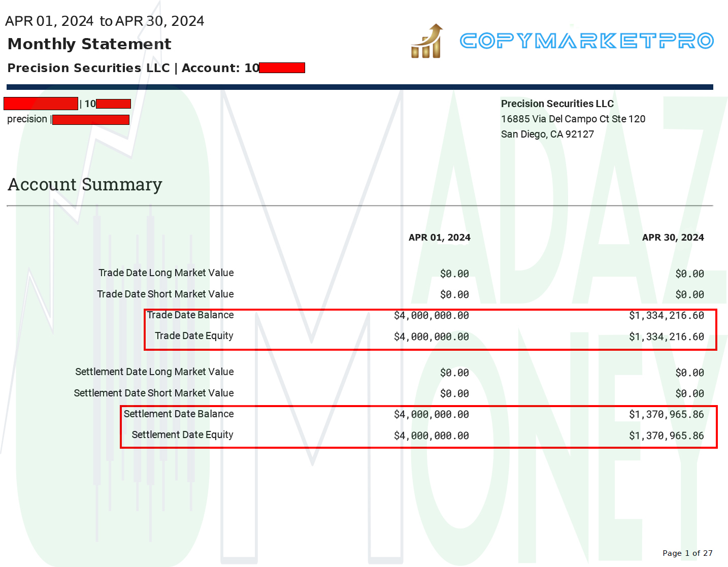728x567 pixels.
Task: Click the word precision under the account holder line
Action: coord(27,119)
